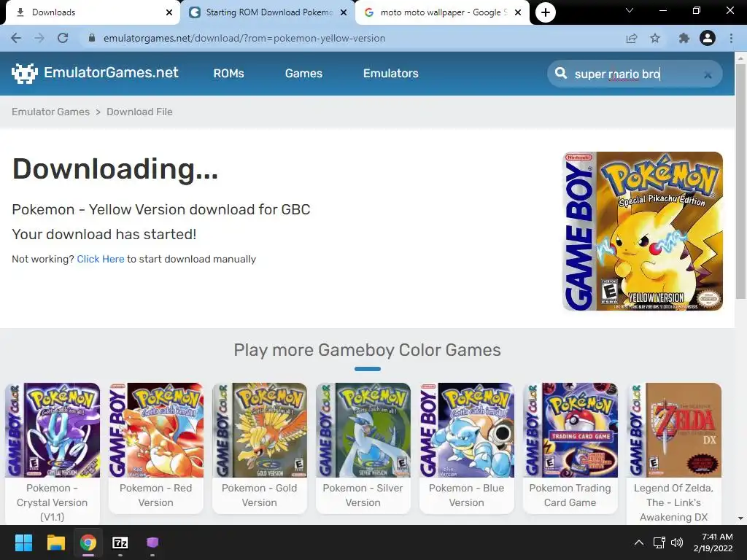The width and height of the screenshot is (747, 560).
Task: Close the Starting ROM Download tab
Action: coord(344,12)
